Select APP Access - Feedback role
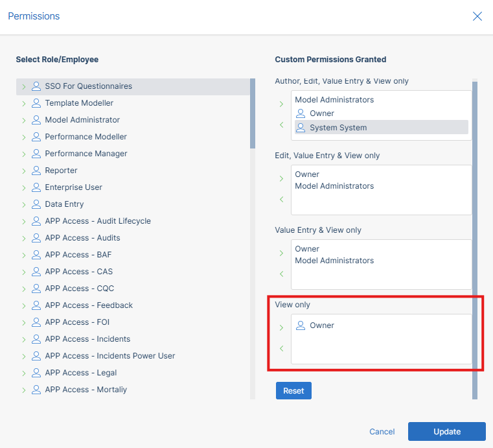The width and height of the screenshot is (493, 448). pos(89,305)
